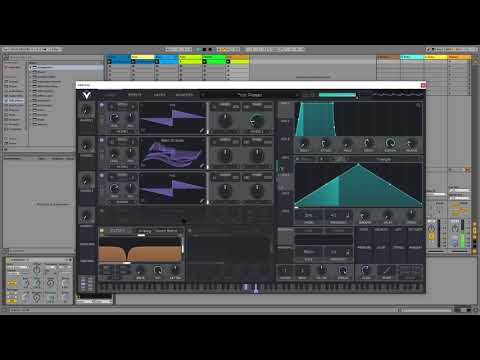
Task: Click the Oscillator 1 pan knob
Action: coord(131,117)
